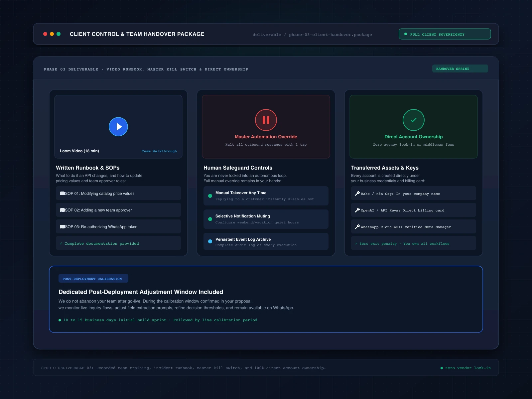Click green dot beside Manual Takeover Any Time
Image resolution: width=532 pixels, height=399 pixels.
210,196
